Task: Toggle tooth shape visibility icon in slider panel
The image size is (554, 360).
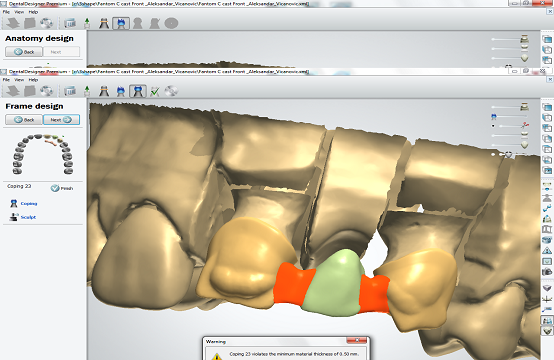Action: pyautogui.click(x=525, y=145)
